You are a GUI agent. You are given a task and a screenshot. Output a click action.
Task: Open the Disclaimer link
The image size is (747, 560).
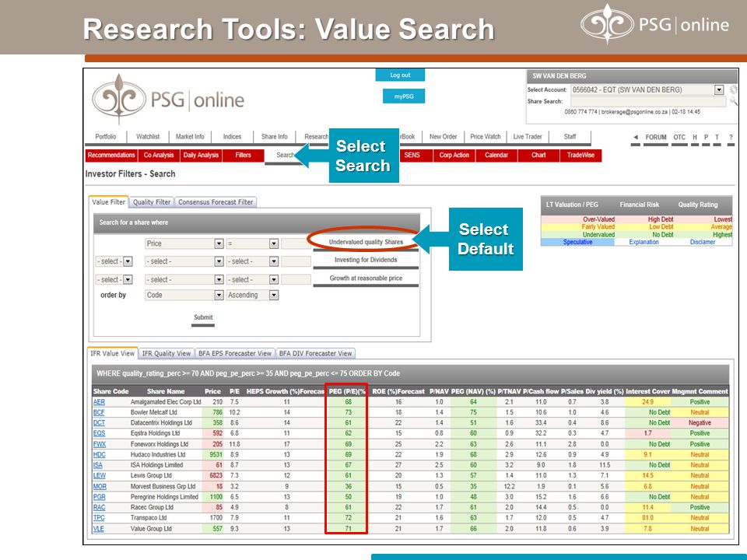coord(703,242)
